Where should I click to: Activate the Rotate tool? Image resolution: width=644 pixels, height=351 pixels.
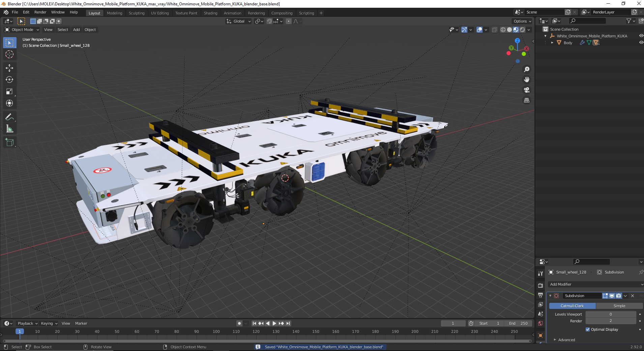9,80
